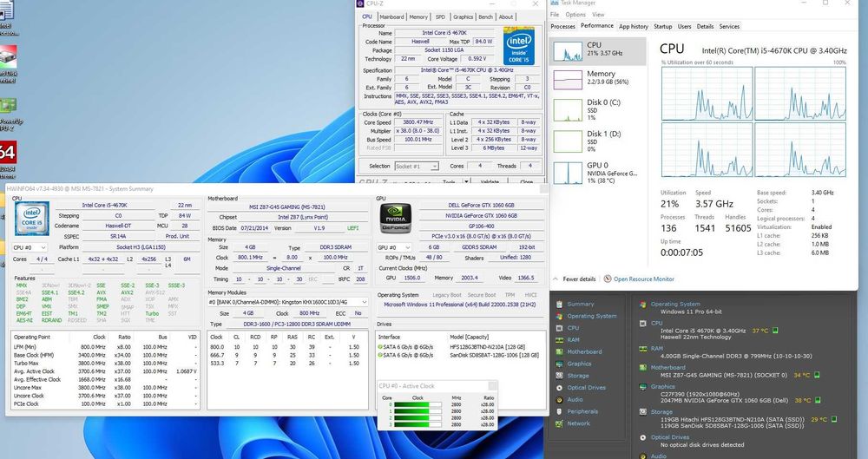Open App history tab in Task Manager
This screenshot has width=868, height=459.
[634, 26]
